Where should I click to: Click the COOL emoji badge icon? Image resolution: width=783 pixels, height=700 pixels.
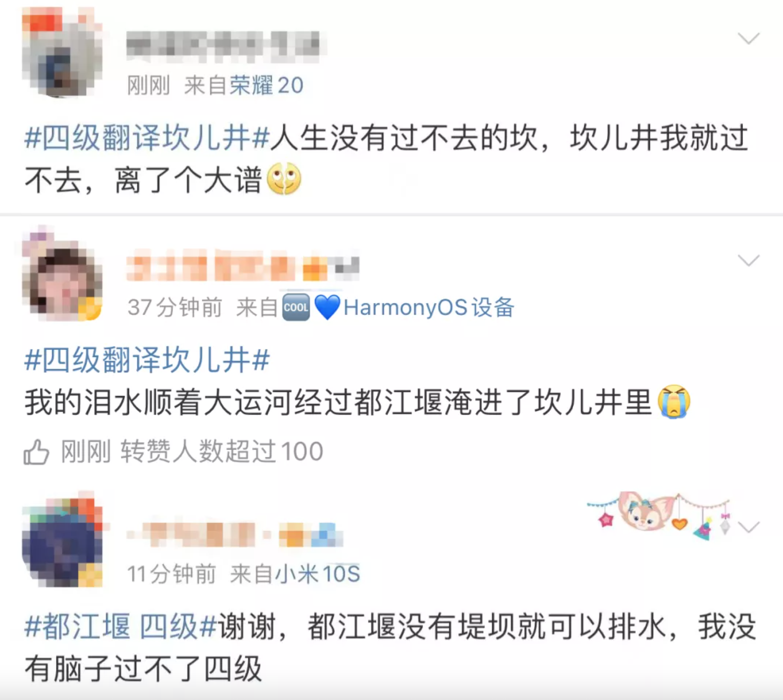[x=296, y=307]
